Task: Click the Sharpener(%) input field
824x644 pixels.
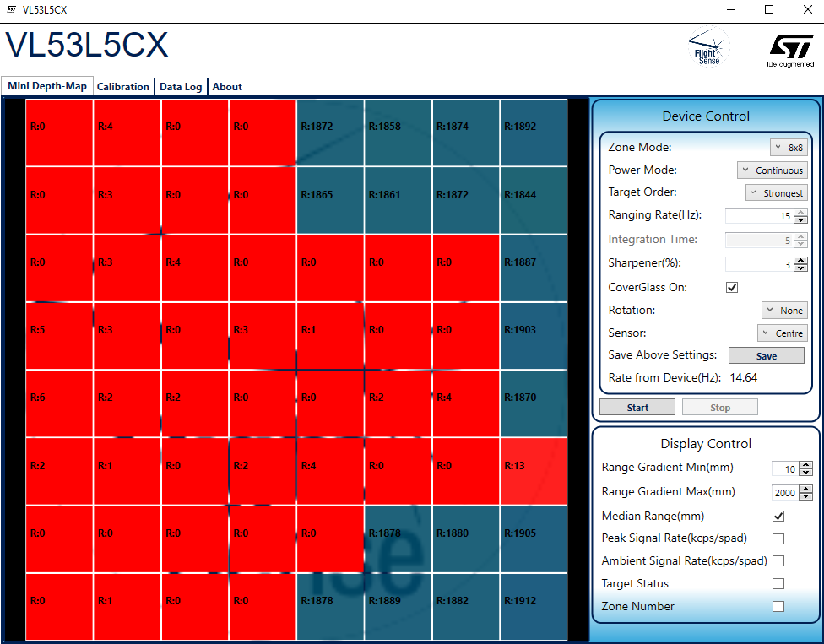Action: (759, 263)
